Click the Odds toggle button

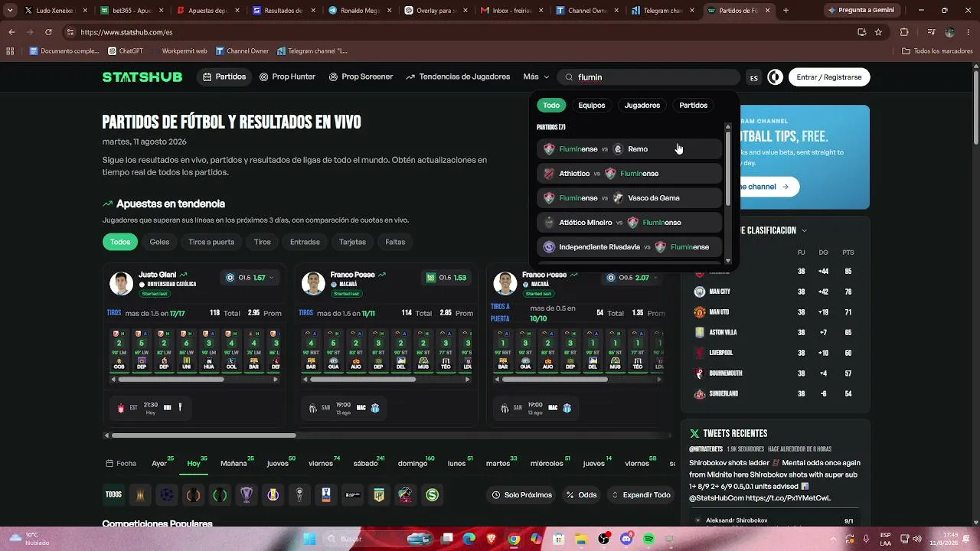581,495
